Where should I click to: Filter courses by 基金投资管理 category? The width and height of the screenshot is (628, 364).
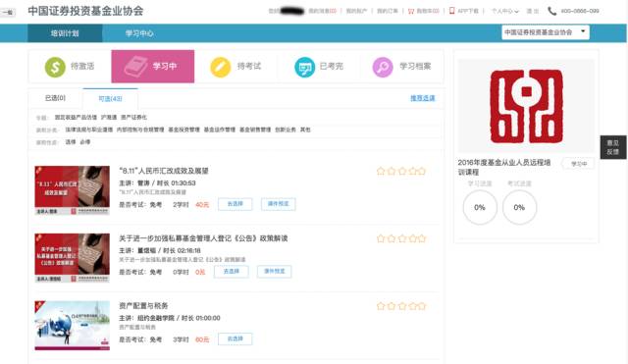point(183,130)
